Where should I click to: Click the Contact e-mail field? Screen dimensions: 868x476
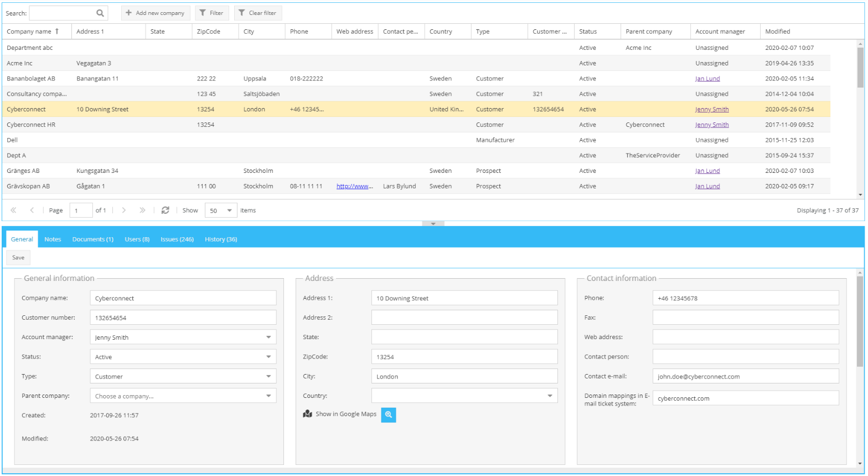point(746,376)
